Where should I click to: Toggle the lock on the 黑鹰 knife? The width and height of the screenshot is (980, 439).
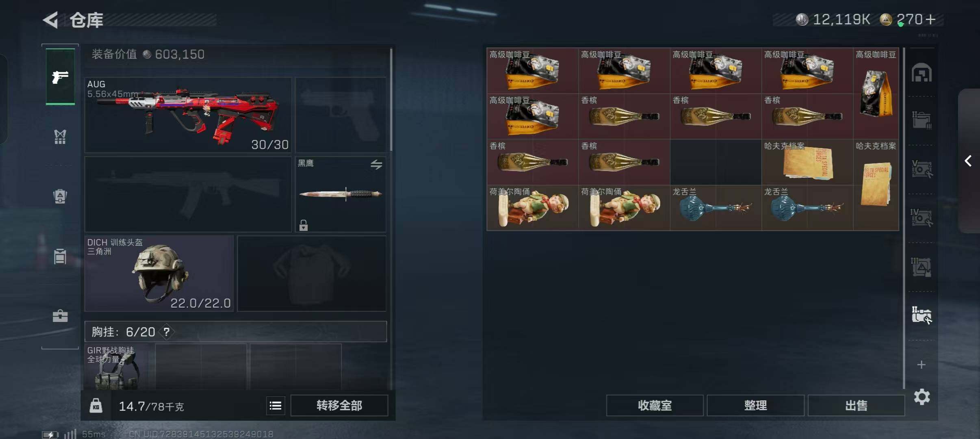tap(304, 225)
